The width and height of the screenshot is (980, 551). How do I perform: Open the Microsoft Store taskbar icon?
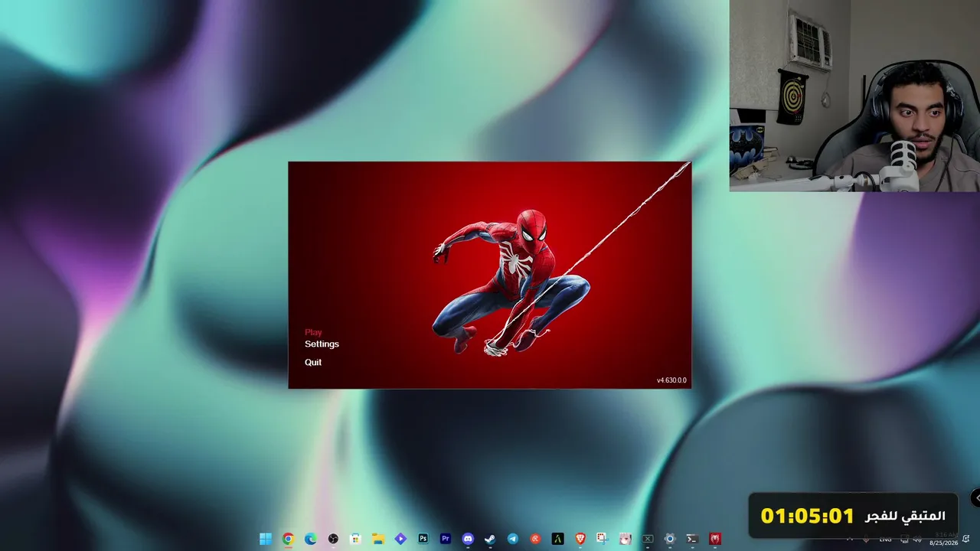coord(355,539)
